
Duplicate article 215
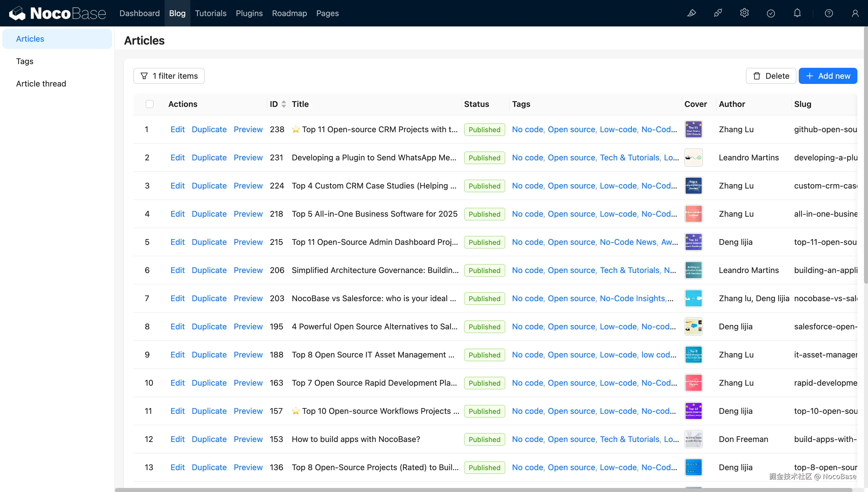pos(209,242)
